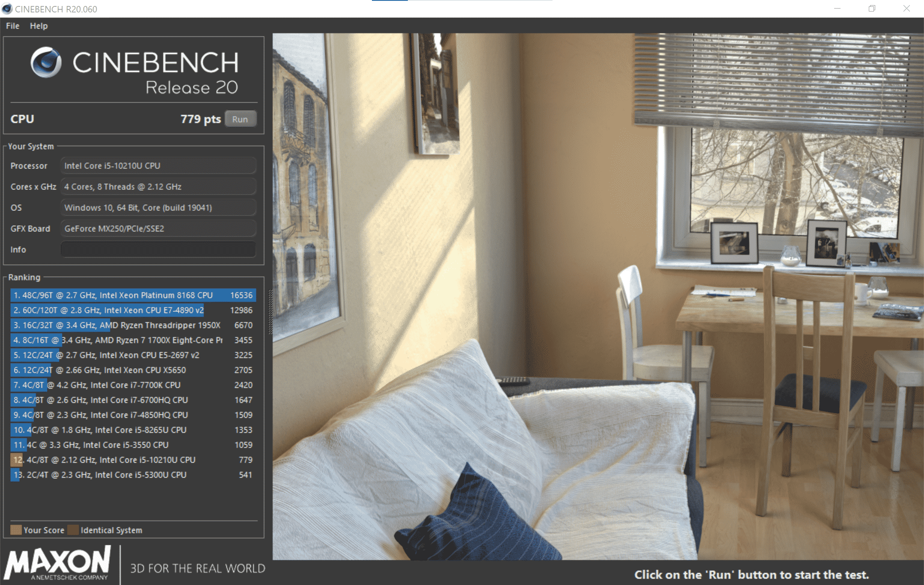The width and height of the screenshot is (924, 585).
Task: Select your i5-10210U ranking row
Action: point(133,460)
